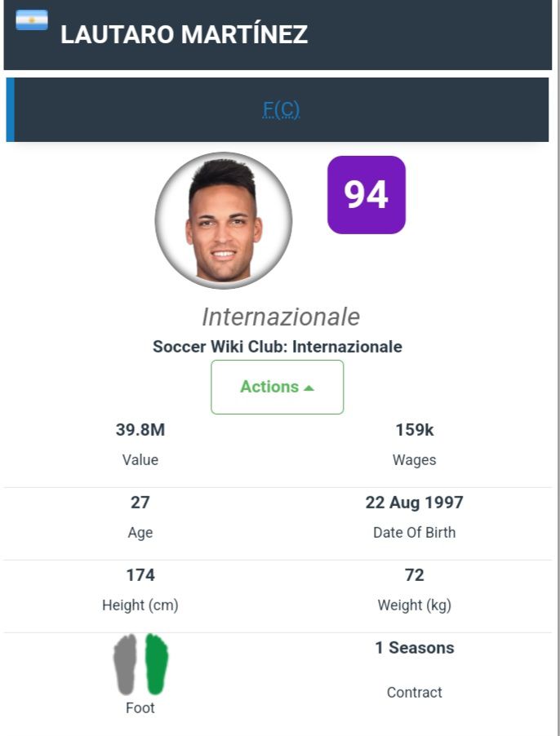The width and height of the screenshot is (560, 736).
Task: Click the 174 height value
Action: click(x=140, y=575)
